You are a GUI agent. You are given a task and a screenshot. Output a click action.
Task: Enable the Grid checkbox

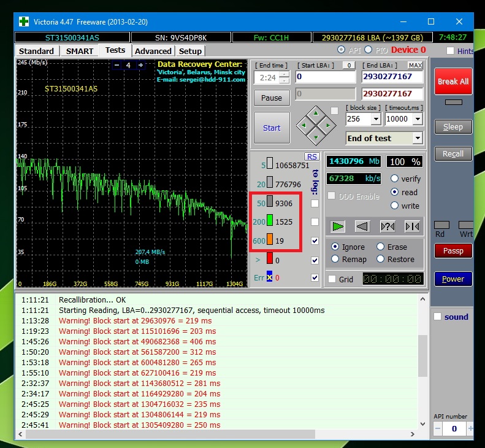coord(332,279)
